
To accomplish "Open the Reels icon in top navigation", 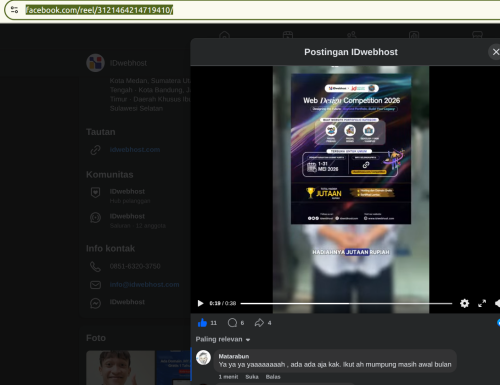I will click(288, 35).
